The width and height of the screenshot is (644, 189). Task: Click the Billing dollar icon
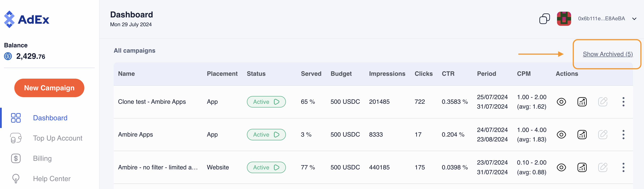[16, 158]
